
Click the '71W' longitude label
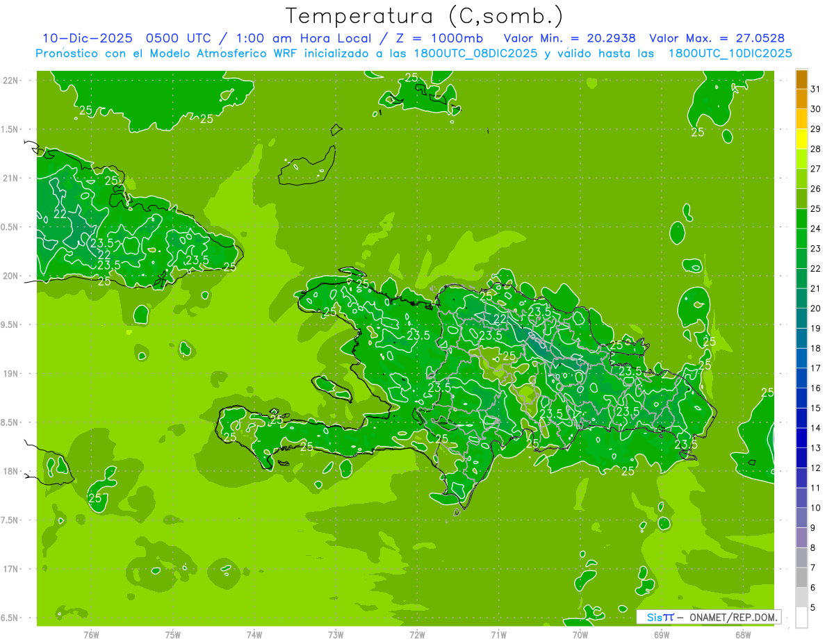[x=498, y=634]
